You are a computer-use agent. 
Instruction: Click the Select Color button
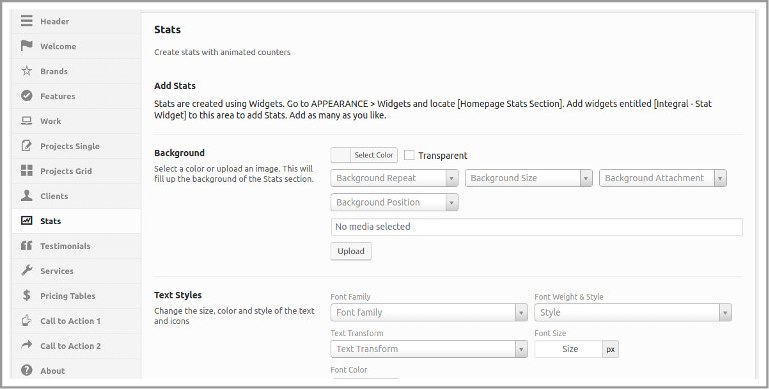374,155
